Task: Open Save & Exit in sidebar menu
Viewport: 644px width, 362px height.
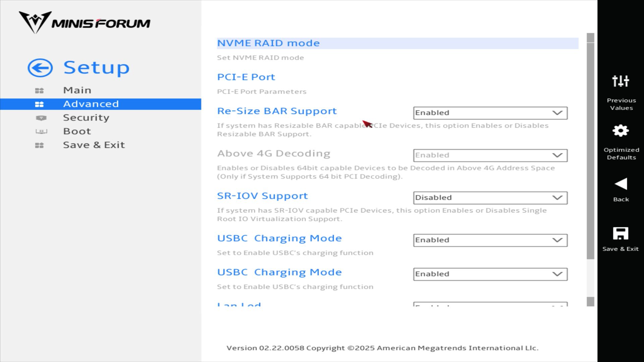Action: click(x=94, y=145)
